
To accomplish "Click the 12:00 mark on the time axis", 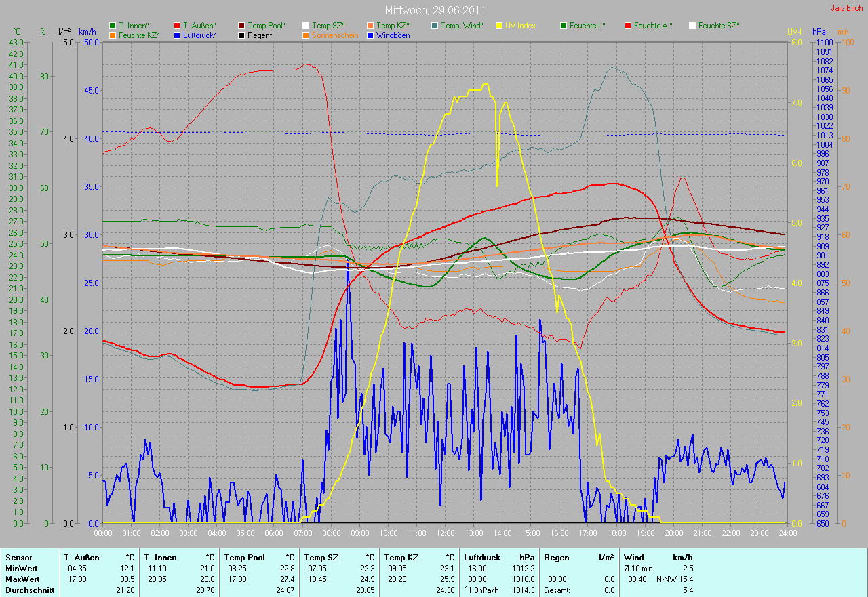I will point(445,533).
